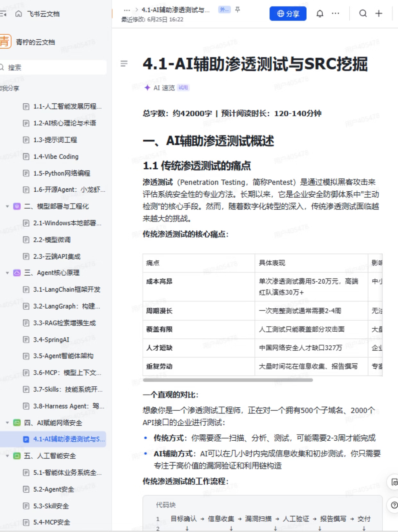Screen dimensions: 398x532
Task: Click the blue 分享 share button
Action: click(x=288, y=13)
